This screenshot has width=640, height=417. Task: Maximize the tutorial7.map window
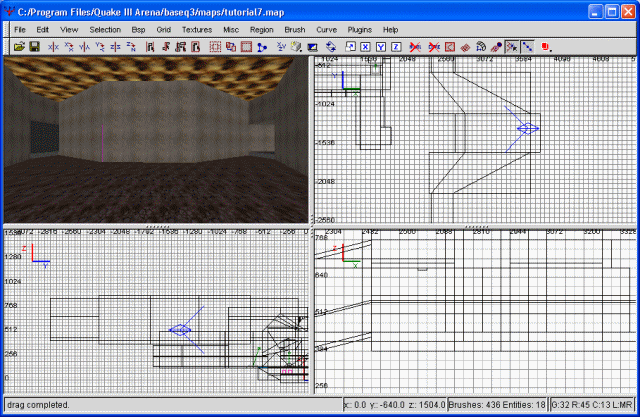point(612,12)
